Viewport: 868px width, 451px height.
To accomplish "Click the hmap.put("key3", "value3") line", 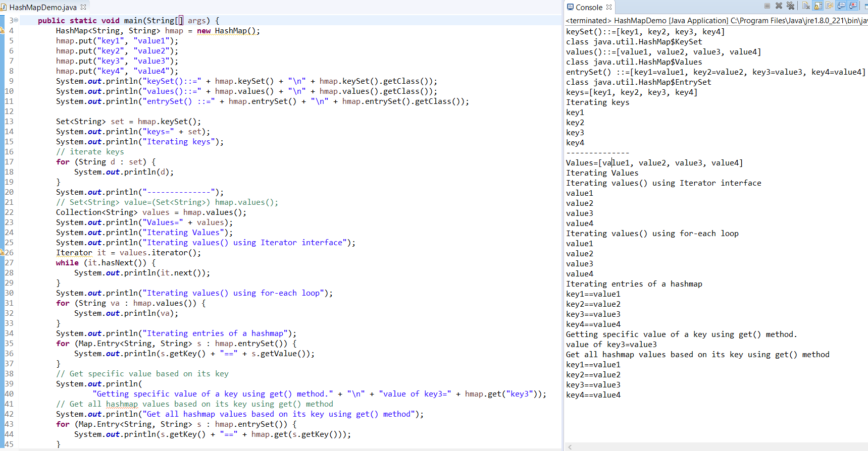I will tap(117, 61).
